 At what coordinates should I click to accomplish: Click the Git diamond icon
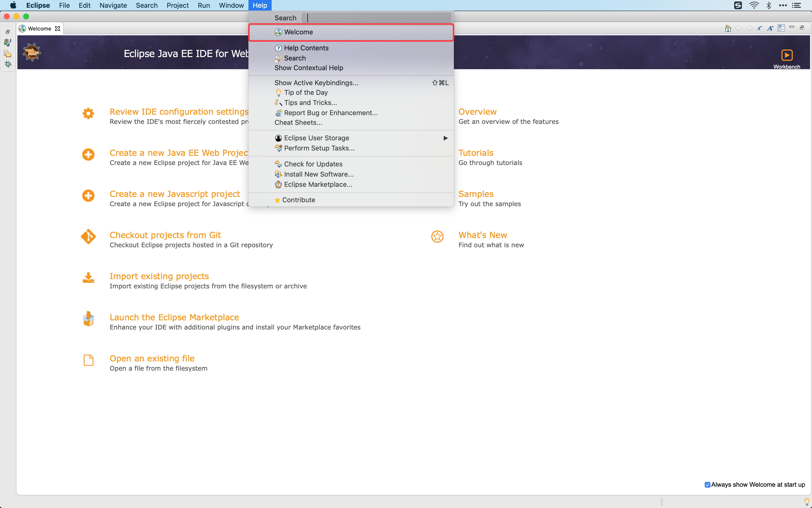88,237
